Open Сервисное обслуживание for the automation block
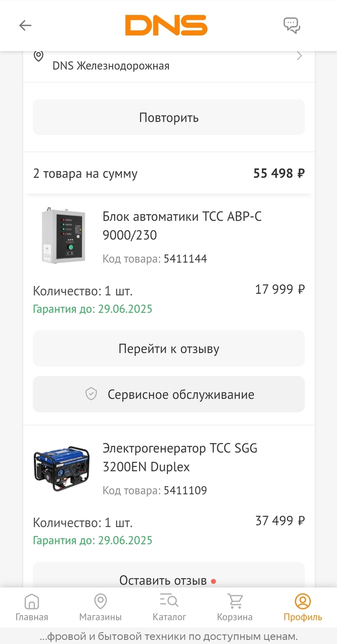Image resolution: width=337 pixels, height=644 pixels. pyautogui.click(x=168, y=394)
